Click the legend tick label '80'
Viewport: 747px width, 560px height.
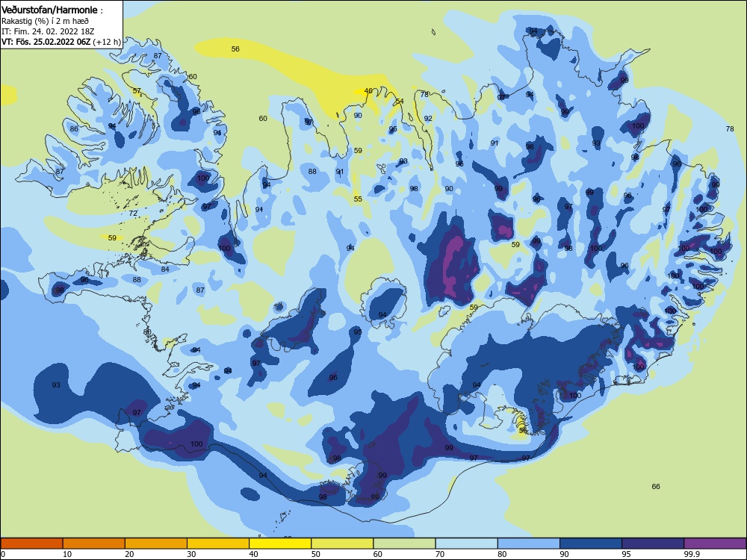tap(502, 554)
